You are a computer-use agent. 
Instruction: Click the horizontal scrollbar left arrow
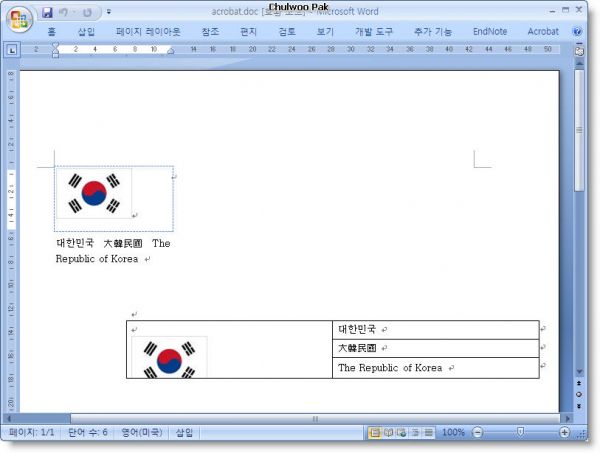(9, 418)
